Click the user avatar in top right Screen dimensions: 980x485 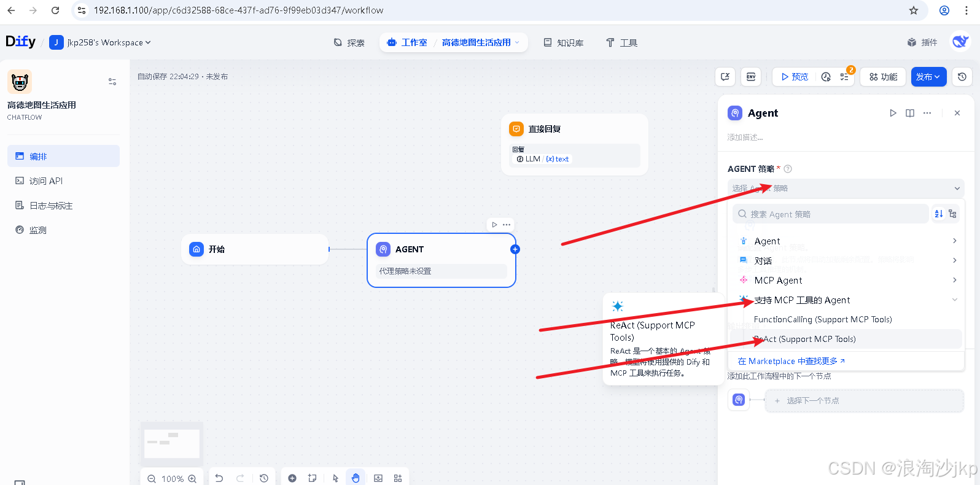coord(960,42)
